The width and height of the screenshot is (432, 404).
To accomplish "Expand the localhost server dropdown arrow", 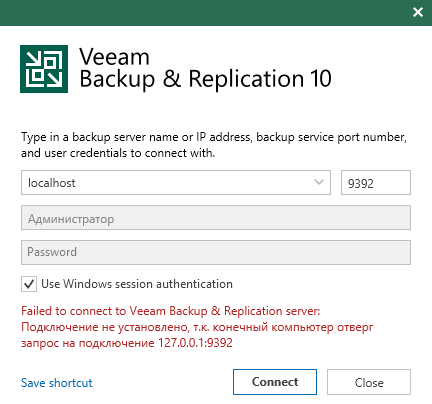I will [319, 182].
